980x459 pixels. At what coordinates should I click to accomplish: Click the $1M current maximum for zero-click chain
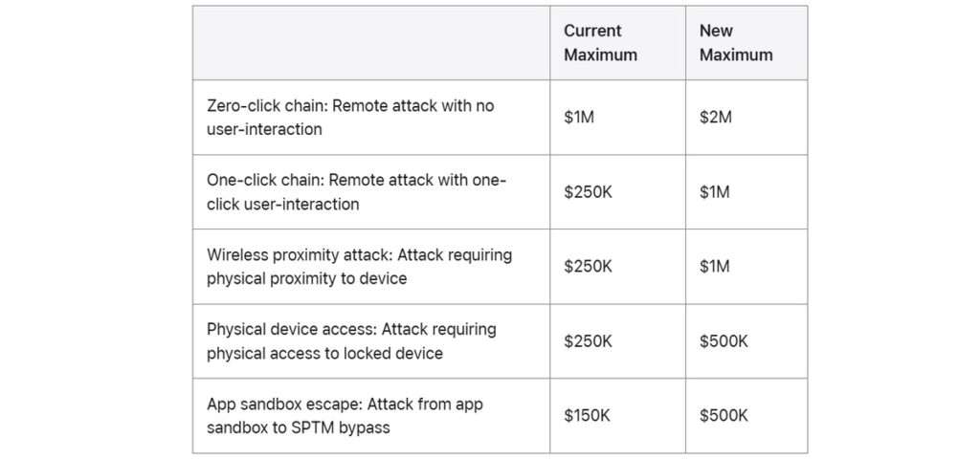click(579, 118)
